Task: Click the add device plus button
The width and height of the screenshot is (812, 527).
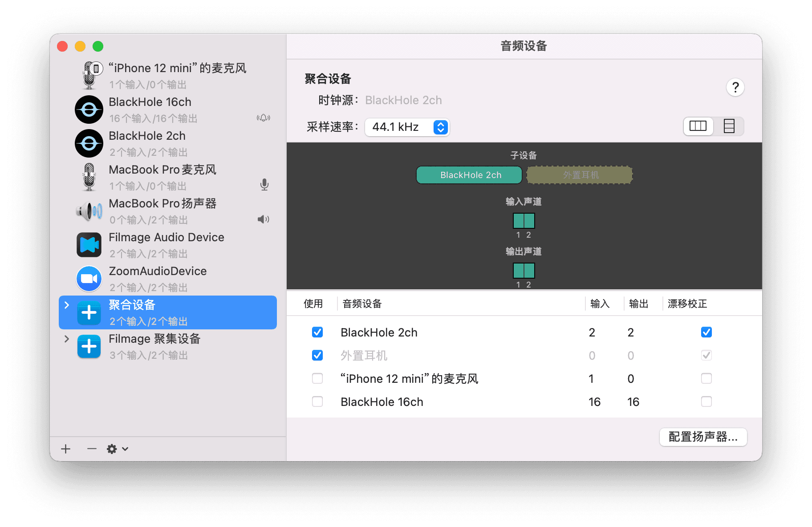Action: click(x=66, y=449)
